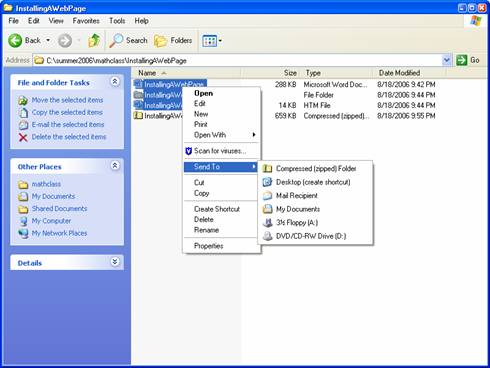Click the Search magnifier icon
The height and width of the screenshot is (368, 490).
pyautogui.click(x=116, y=41)
